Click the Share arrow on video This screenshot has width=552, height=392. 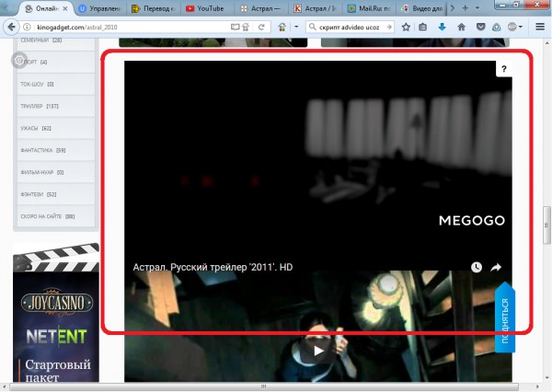(x=496, y=268)
